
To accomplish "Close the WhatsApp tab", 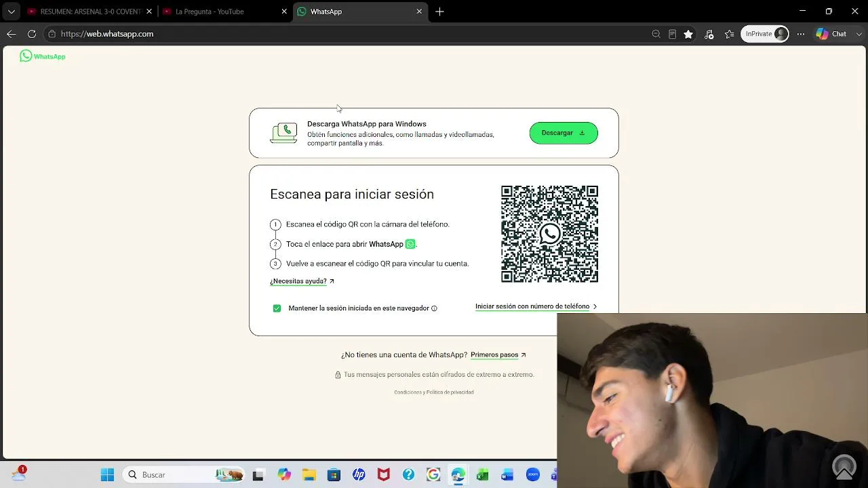I will 419,12.
